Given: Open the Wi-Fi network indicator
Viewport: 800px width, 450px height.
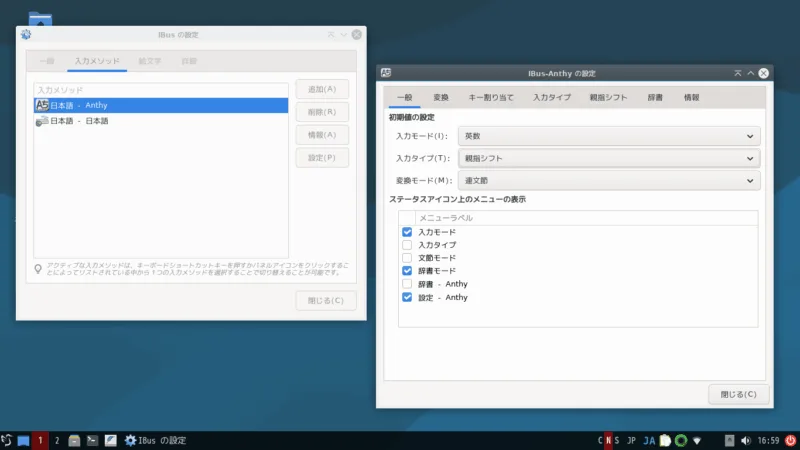Looking at the screenshot, I should [x=698, y=440].
